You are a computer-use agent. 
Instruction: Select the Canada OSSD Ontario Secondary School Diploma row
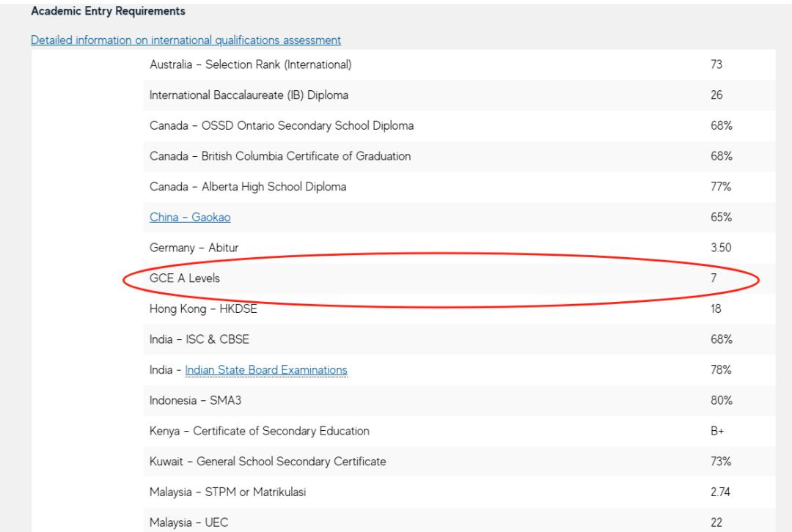[x=282, y=126]
